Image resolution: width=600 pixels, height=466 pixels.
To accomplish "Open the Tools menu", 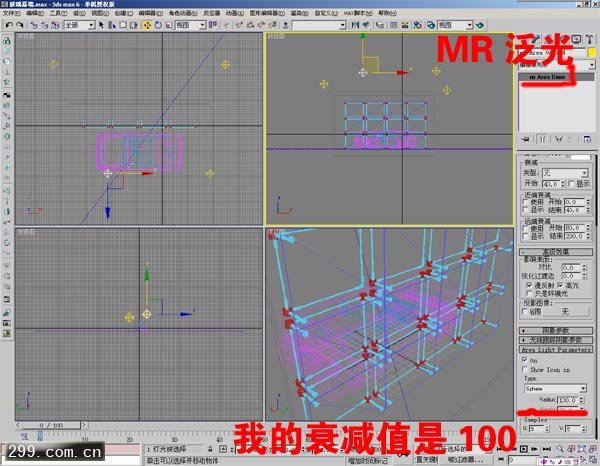I will tap(58, 13).
